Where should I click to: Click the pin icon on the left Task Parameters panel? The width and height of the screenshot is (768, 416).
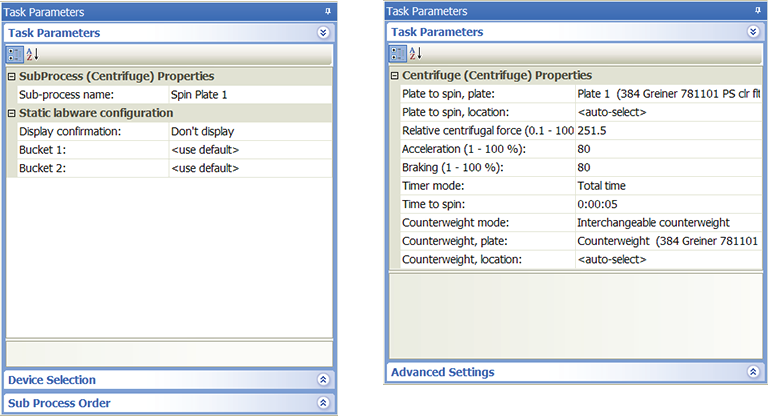[x=326, y=12]
